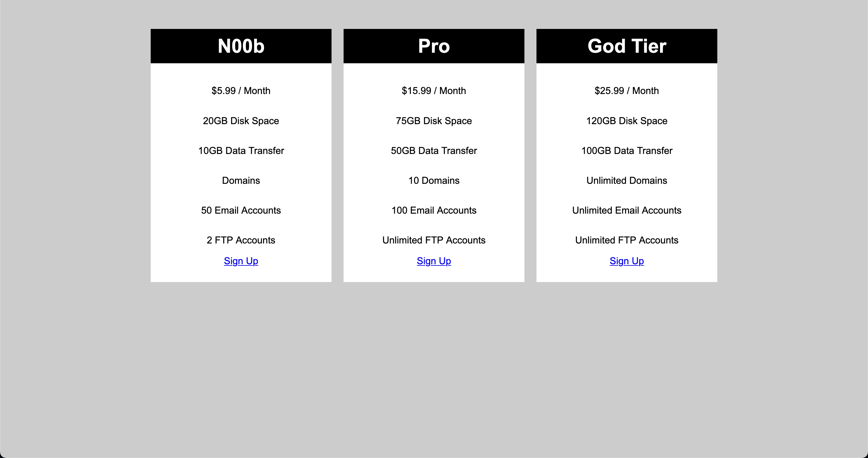This screenshot has height=458, width=868.
Task: Click the Pro plan pricing text
Action: tap(433, 91)
